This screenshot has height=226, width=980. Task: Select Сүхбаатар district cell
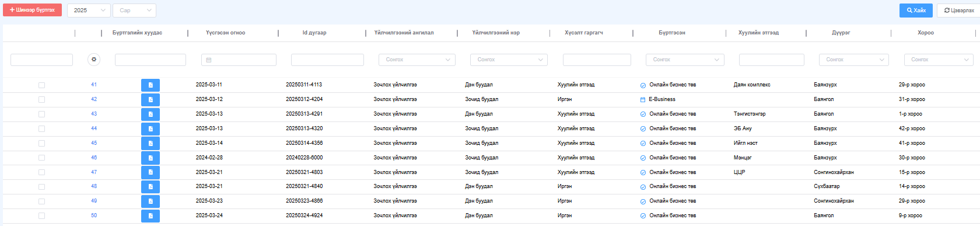tap(827, 186)
